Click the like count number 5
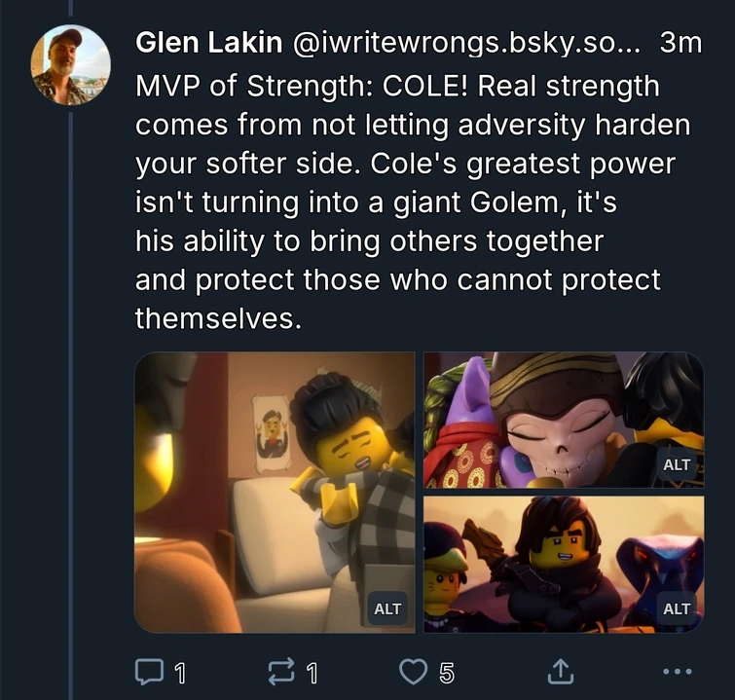Screen dimensions: 735x700 447,674
